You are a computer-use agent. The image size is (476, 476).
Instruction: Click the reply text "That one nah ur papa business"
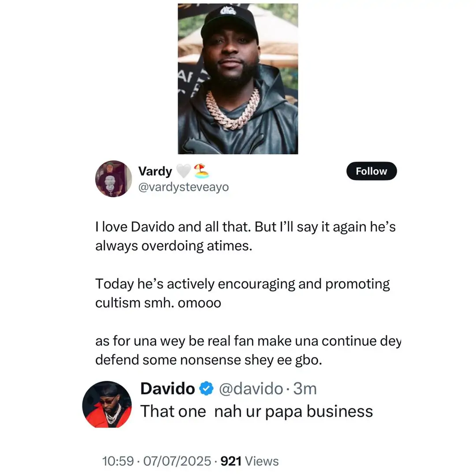(257, 411)
